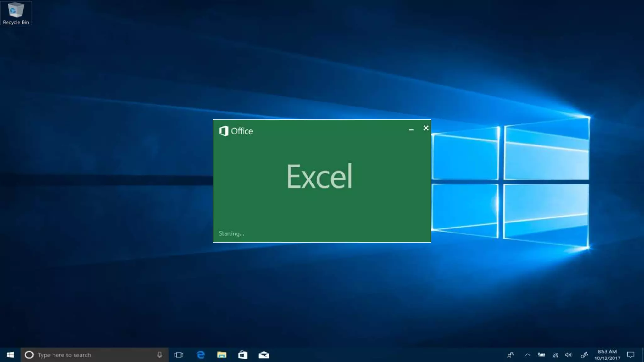Image resolution: width=644 pixels, height=362 pixels.
Task: Open the Mail app from the taskbar
Action: click(x=264, y=355)
